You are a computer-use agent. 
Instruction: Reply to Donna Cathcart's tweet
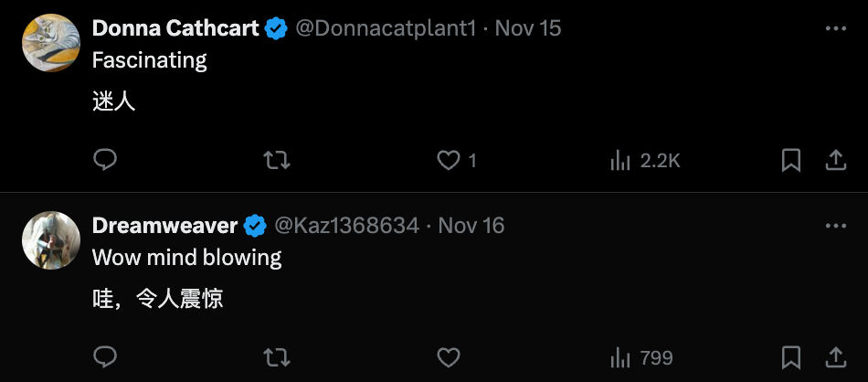pyautogui.click(x=105, y=161)
